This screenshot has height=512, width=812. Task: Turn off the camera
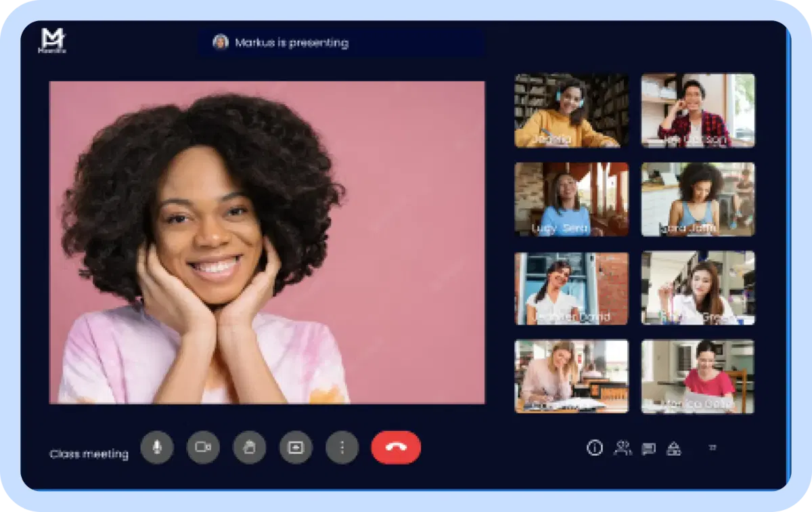[x=204, y=447]
